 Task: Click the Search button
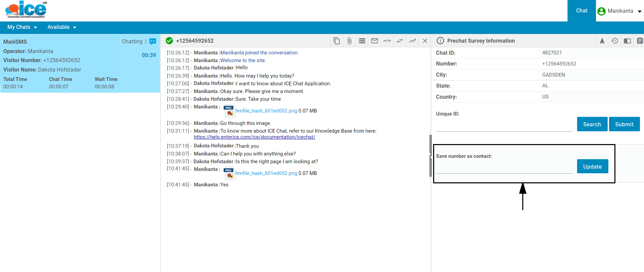(x=592, y=124)
